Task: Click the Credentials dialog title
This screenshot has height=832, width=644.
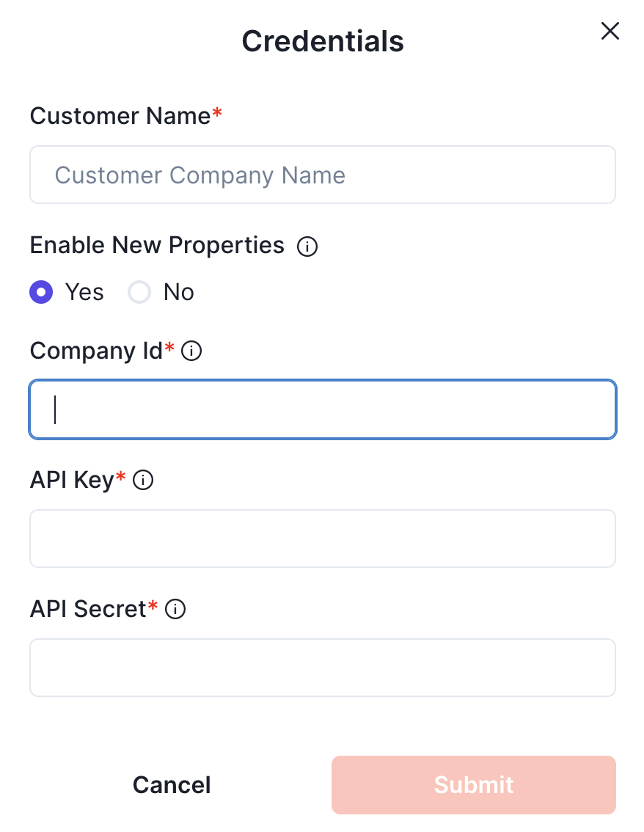Action: click(x=323, y=41)
